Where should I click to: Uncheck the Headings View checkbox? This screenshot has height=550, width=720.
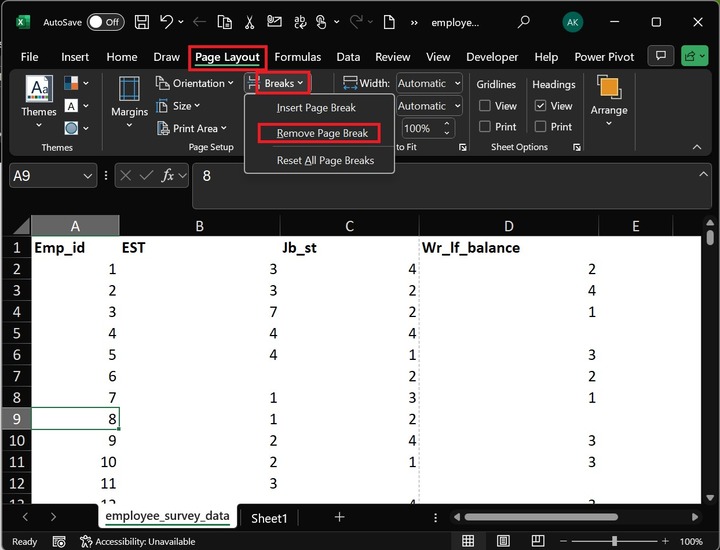click(x=541, y=106)
